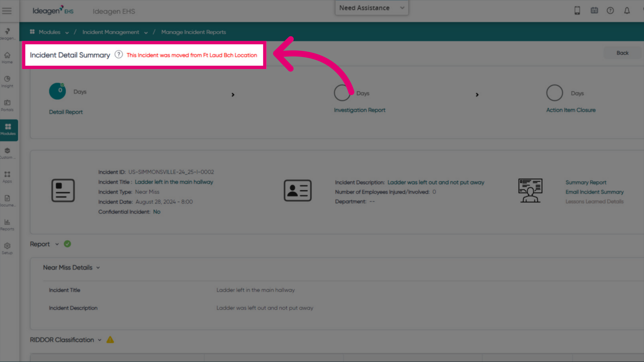The width and height of the screenshot is (644, 362).
Task: Click the Investigation Report days circle
Action: click(x=342, y=93)
